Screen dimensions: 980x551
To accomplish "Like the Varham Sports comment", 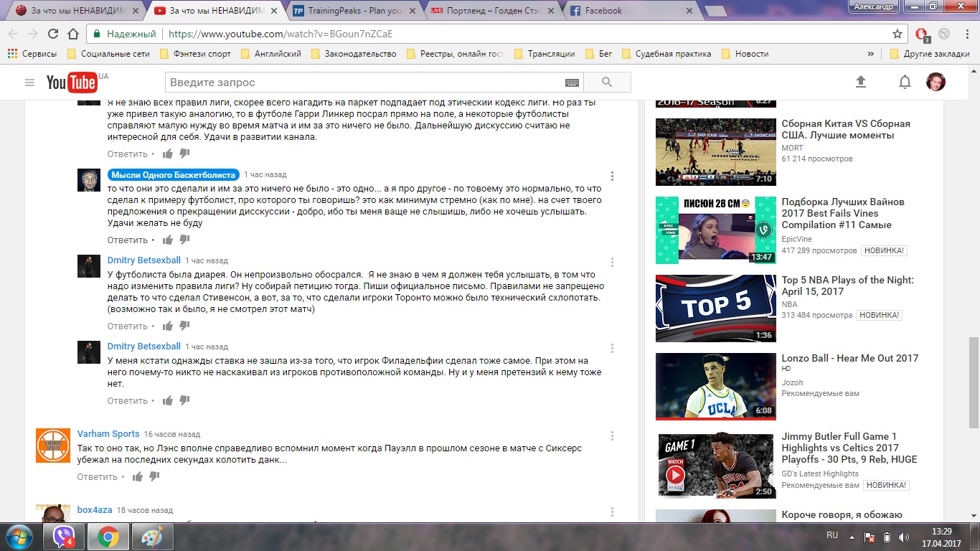I will click(x=138, y=476).
